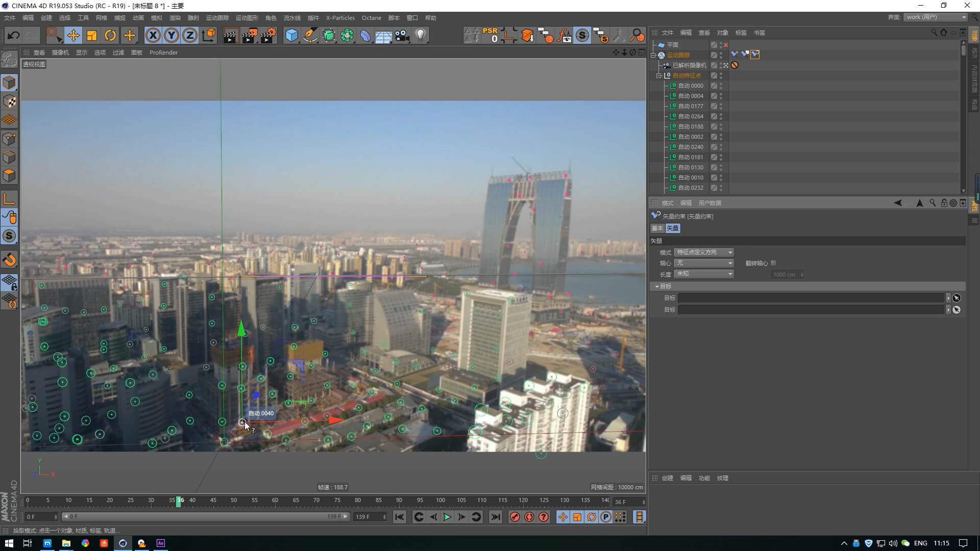Screen dimensions: 980x551
Task: Open After Effects from the taskbar
Action: pyautogui.click(x=161, y=543)
